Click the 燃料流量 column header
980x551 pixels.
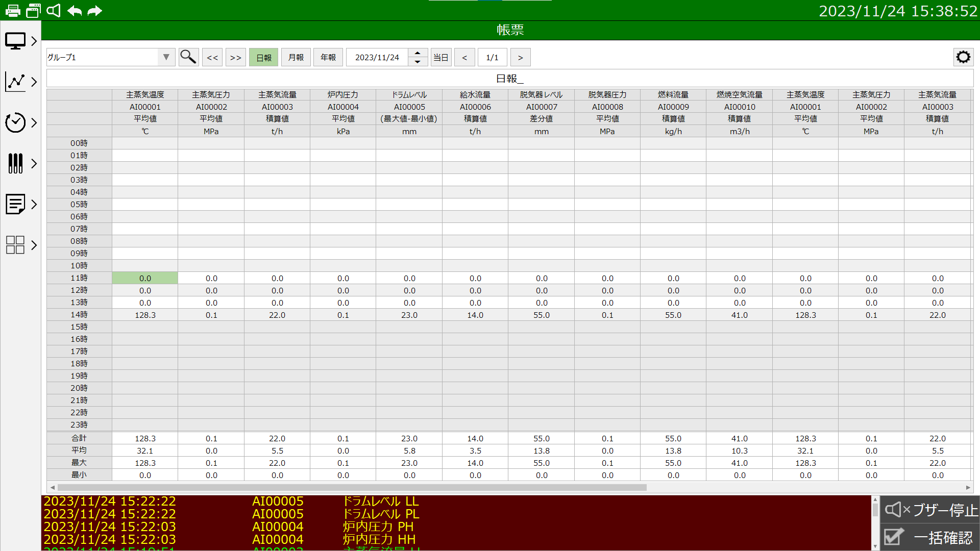pyautogui.click(x=673, y=94)
